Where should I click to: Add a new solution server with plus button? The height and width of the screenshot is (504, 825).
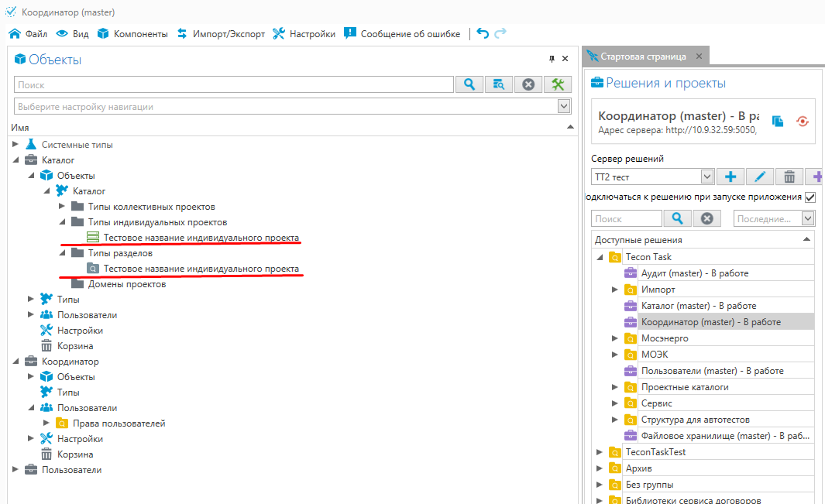coord(730,177)
